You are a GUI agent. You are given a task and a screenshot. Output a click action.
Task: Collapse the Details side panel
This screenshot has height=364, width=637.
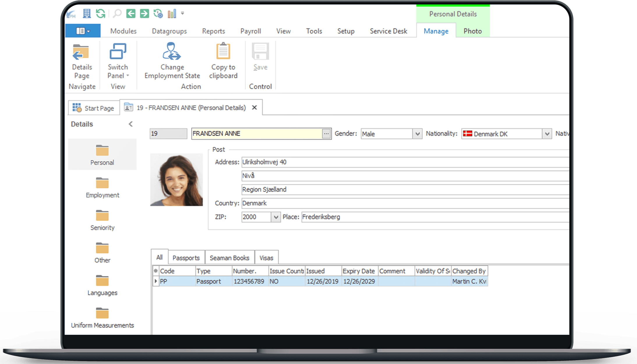point(131,124)
